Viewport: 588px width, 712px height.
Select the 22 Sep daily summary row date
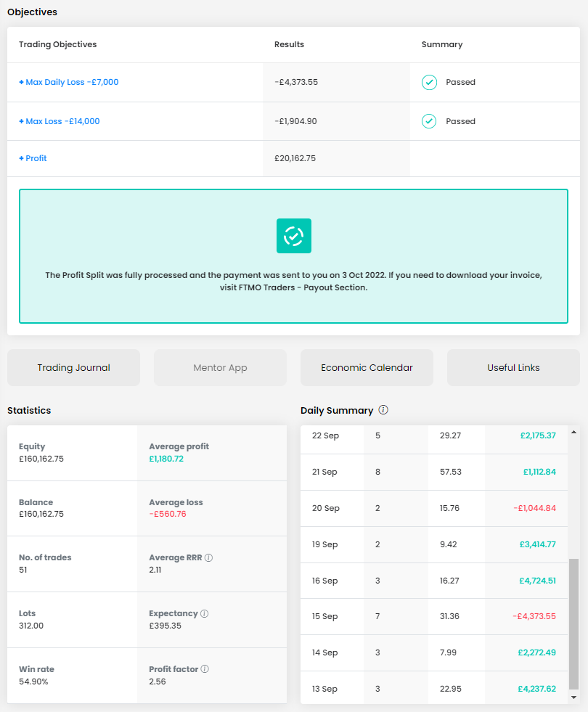[325, 435]
